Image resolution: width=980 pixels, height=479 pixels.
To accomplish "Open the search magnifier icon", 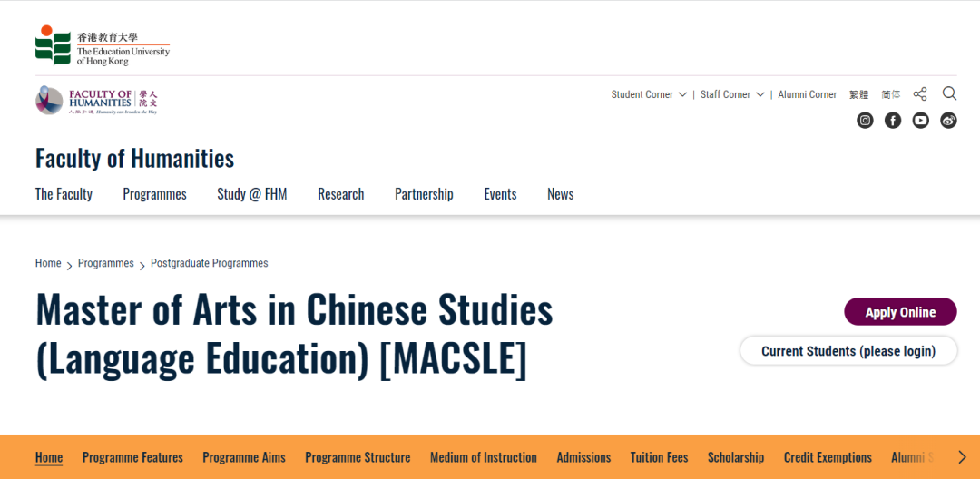I will (949, 93).
